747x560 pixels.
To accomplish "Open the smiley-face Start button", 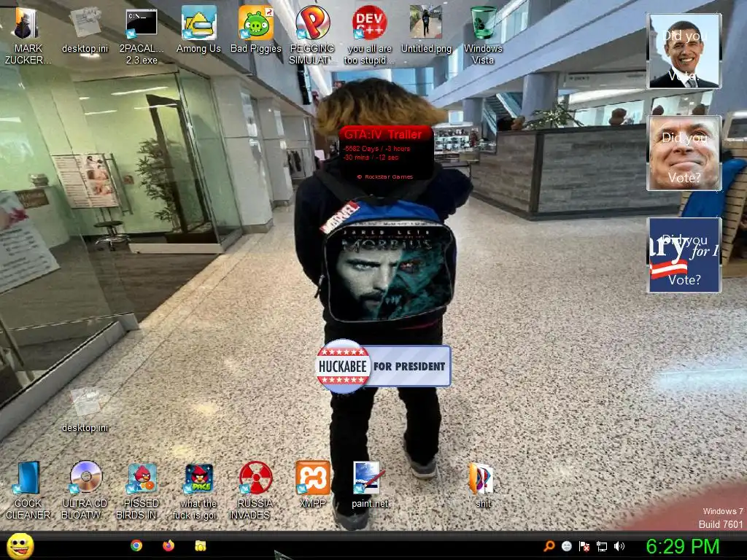I will coord(20,546).
